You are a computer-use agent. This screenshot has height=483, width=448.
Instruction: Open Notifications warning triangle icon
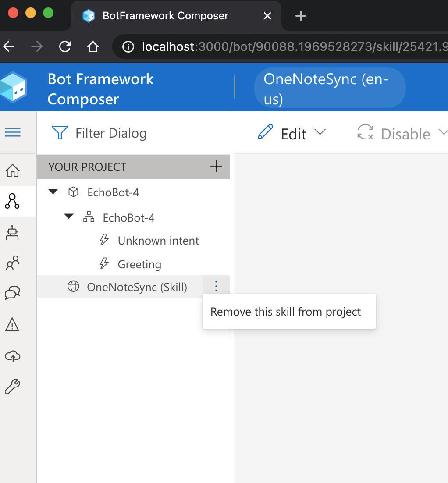click(12, 324)
